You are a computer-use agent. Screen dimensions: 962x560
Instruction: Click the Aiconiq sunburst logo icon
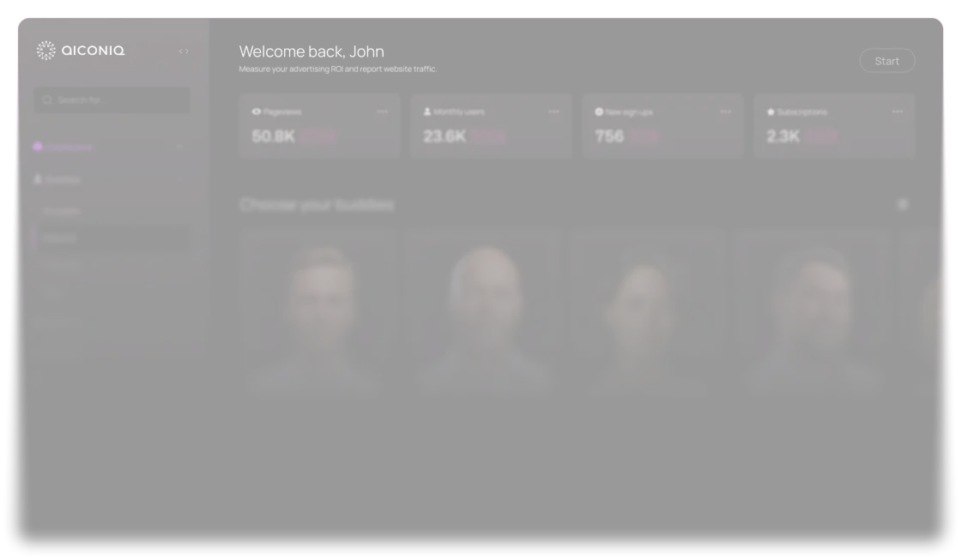pyautogui.click(x=46, y=51)
